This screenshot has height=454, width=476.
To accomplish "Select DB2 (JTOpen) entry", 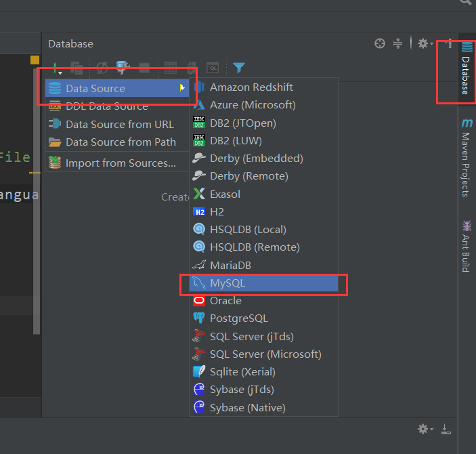I will (x=263, y=123).
